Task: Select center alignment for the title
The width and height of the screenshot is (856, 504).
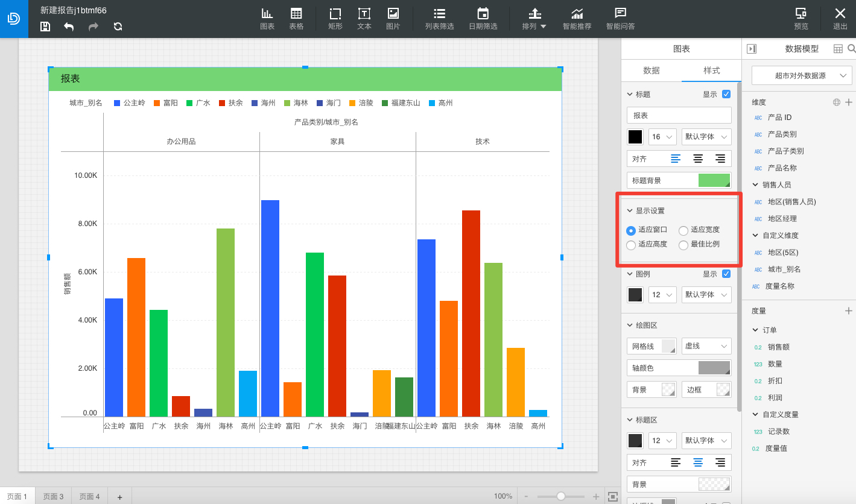Action: pos(698,159)
